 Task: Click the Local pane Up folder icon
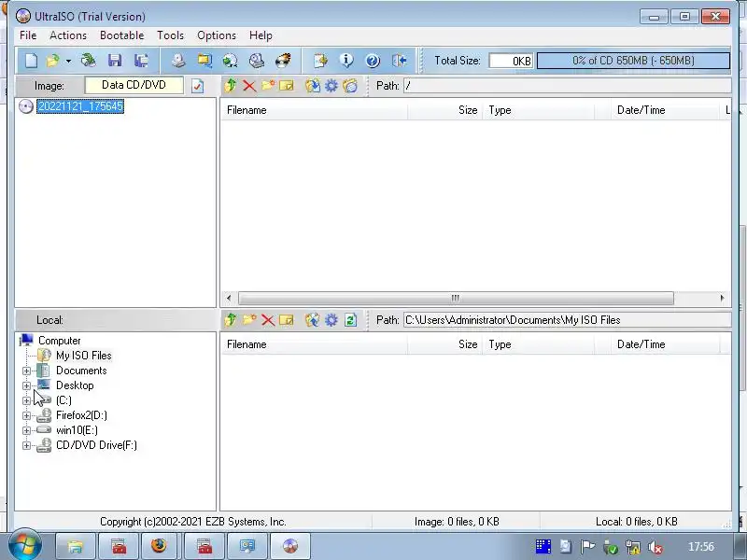click(231, 320)
